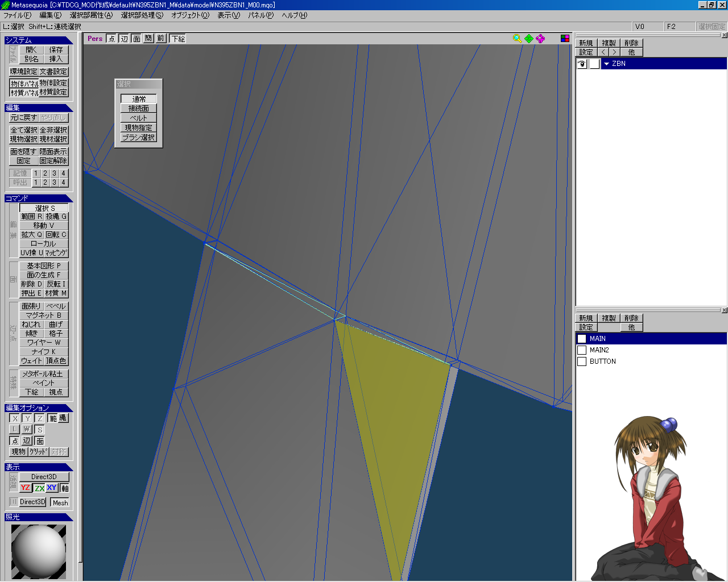Collapse the 編集オプション panel header
Screen dimensions: 728x582
tap(39, 408)
